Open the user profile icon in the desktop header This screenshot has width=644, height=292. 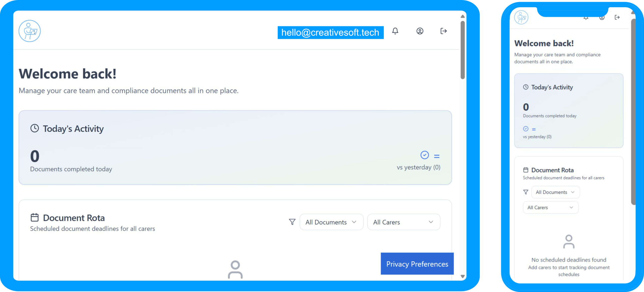pyautogui.click(x=420, y=31)
